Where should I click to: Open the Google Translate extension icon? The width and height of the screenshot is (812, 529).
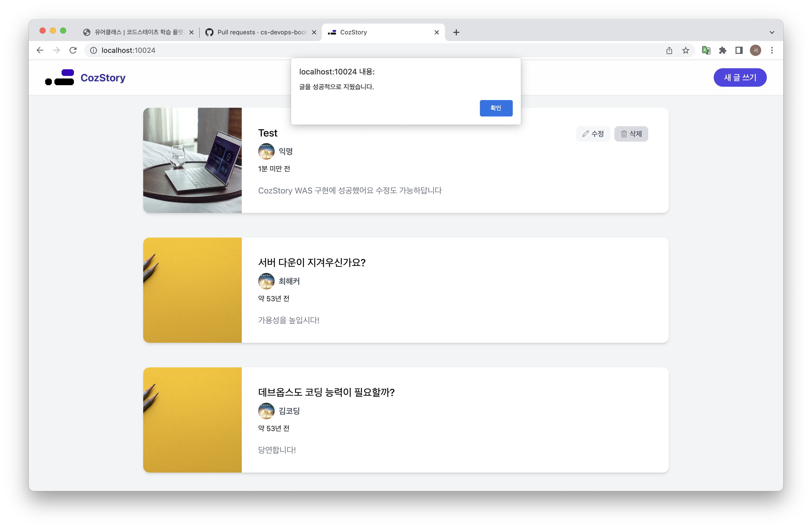pos(706,51)
